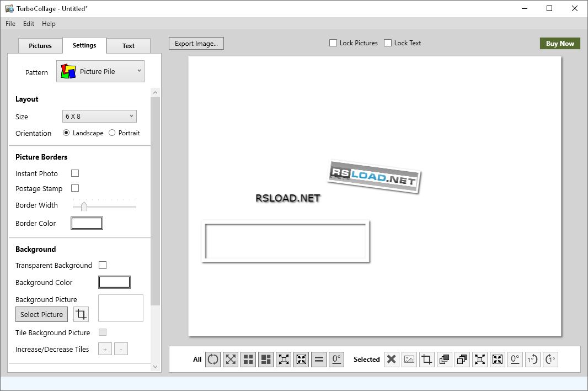Click the All shuffle crossed-arrows icon

(x=231, y=360)
